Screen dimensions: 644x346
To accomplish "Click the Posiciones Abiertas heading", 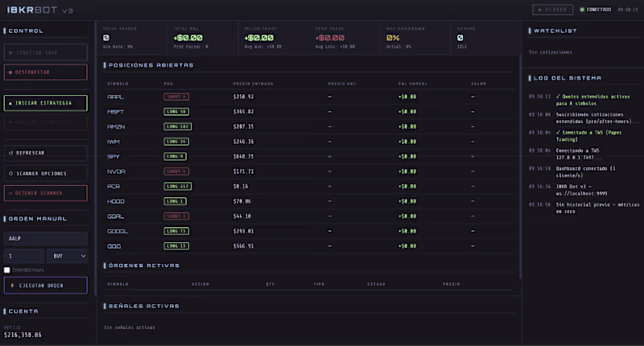I will tap(151, 65).
